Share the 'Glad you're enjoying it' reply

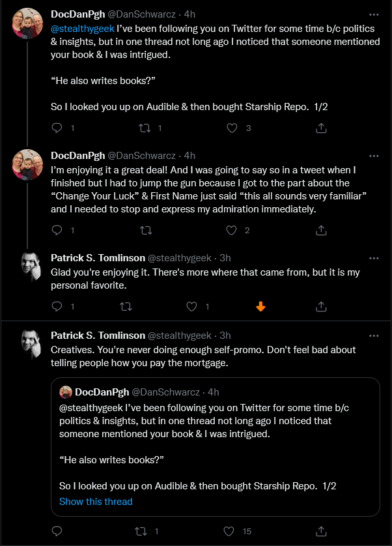tap(321, 306)
